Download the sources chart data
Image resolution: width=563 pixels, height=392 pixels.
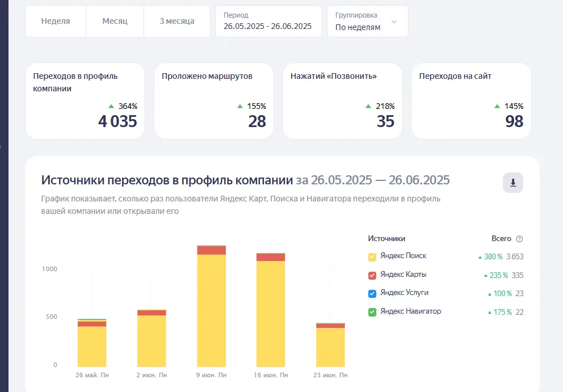512,183
